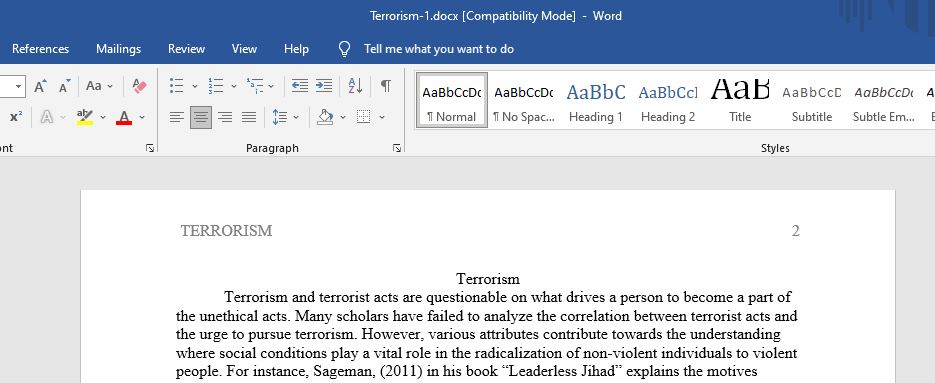Open Line and Paragraph Spacing options

coord(279,117)
